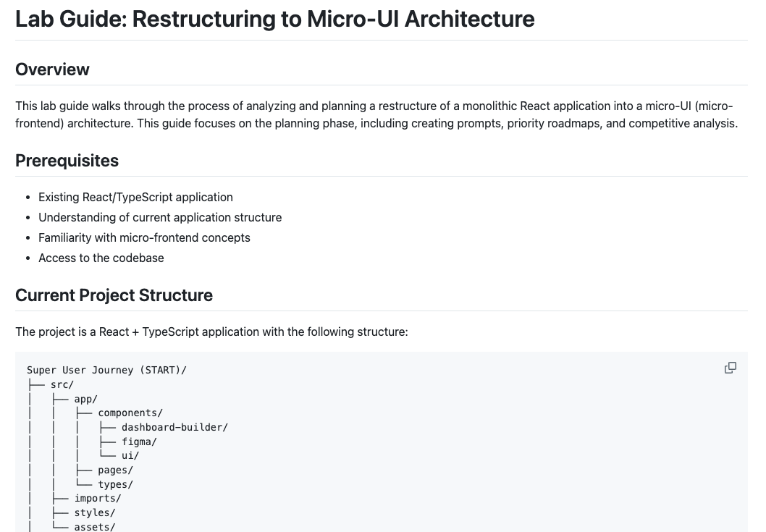Screen dimensions: 766x532
Task: Select the Overview heading
Action: 52,69
